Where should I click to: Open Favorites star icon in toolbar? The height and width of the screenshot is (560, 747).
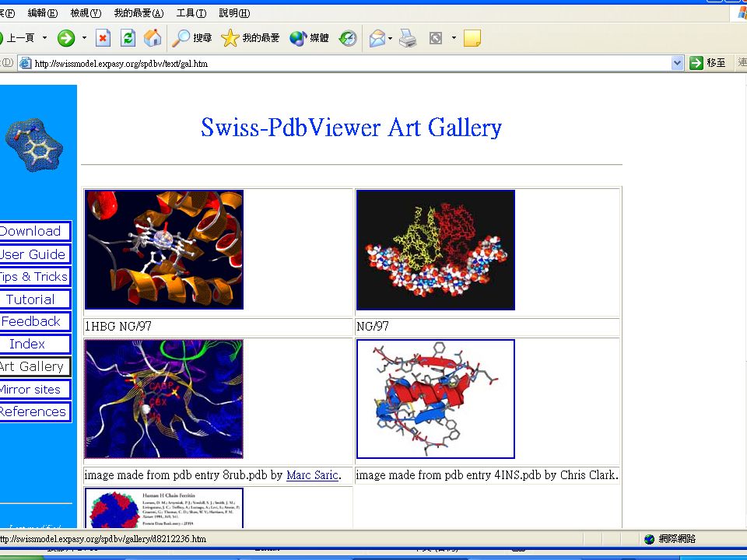(230, 38)
